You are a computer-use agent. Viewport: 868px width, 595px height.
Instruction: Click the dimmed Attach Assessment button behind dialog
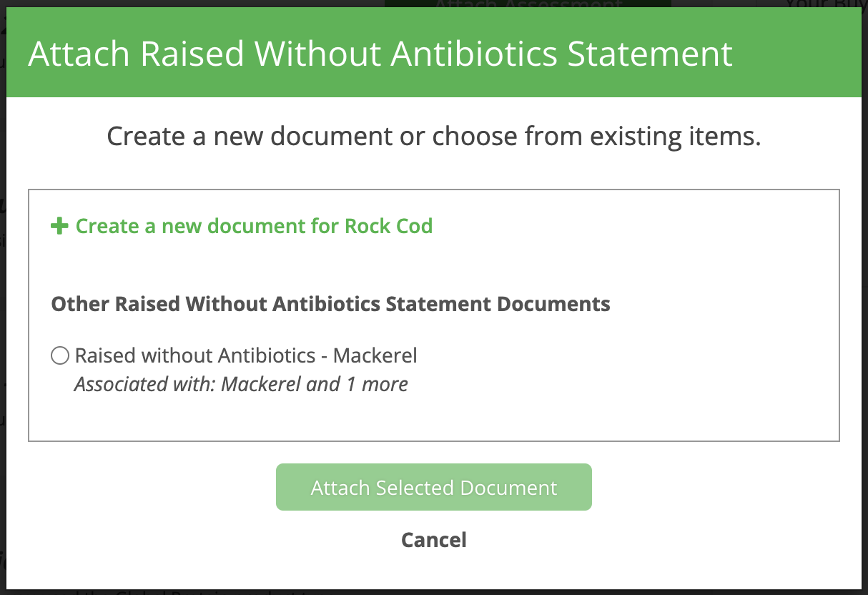coord(527,5)
